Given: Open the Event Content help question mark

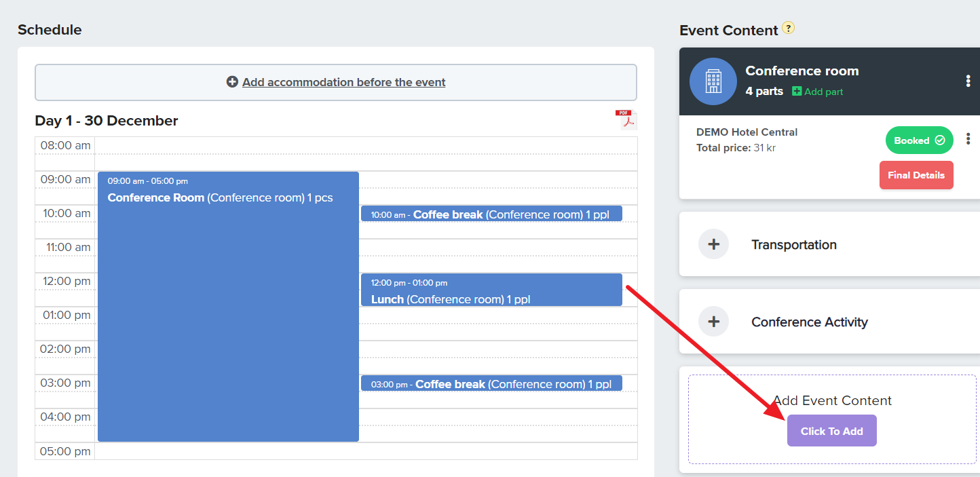Looking at the screenshot, I should pyautogui.click(x=788, y=28).
